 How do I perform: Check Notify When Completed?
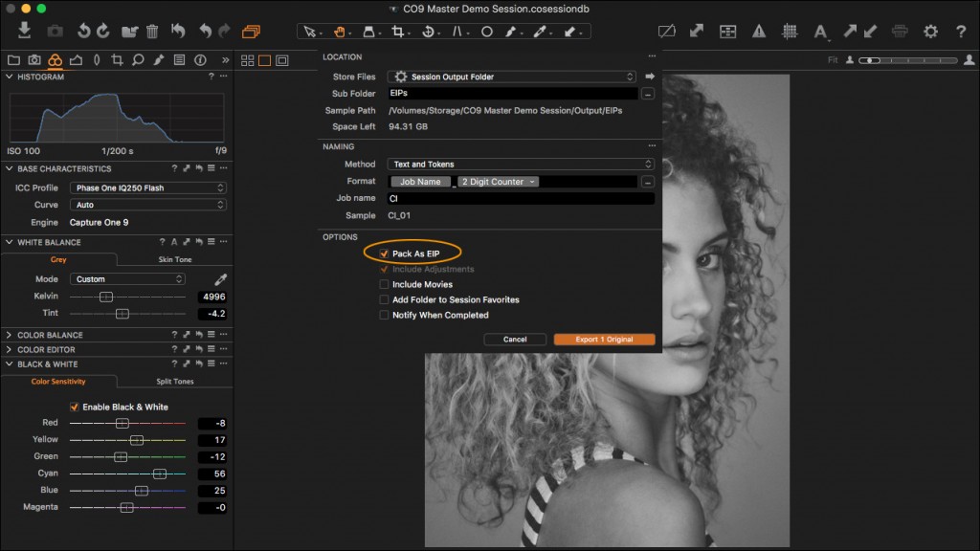tap(384, 315)
